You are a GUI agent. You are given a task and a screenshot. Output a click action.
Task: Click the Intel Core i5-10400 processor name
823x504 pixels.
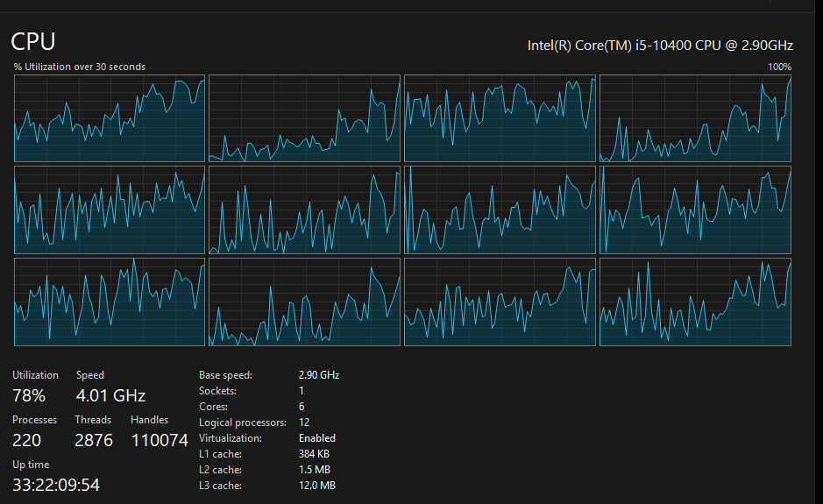pos(659,45)
